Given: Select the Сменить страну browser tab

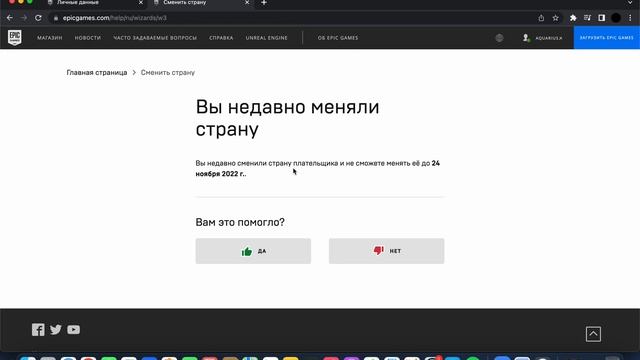Looking at the screenshot, I should tap(200, 3).
